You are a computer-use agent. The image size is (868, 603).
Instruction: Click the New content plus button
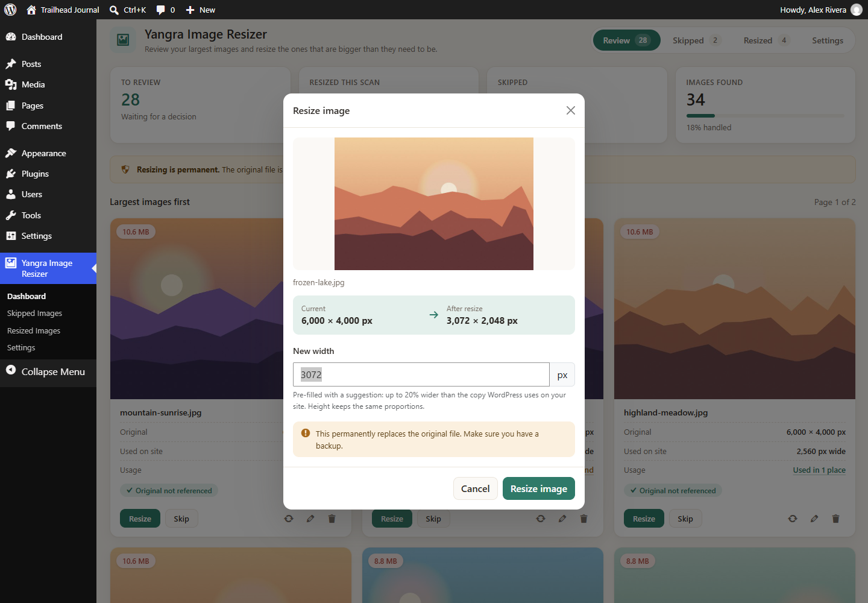[200, 10]
